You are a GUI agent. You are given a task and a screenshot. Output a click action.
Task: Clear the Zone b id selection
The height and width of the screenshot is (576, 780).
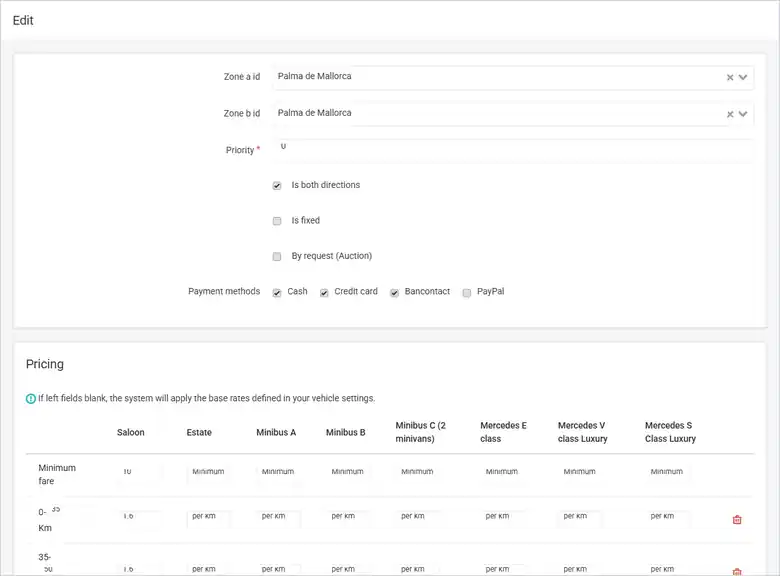point(730,114)
